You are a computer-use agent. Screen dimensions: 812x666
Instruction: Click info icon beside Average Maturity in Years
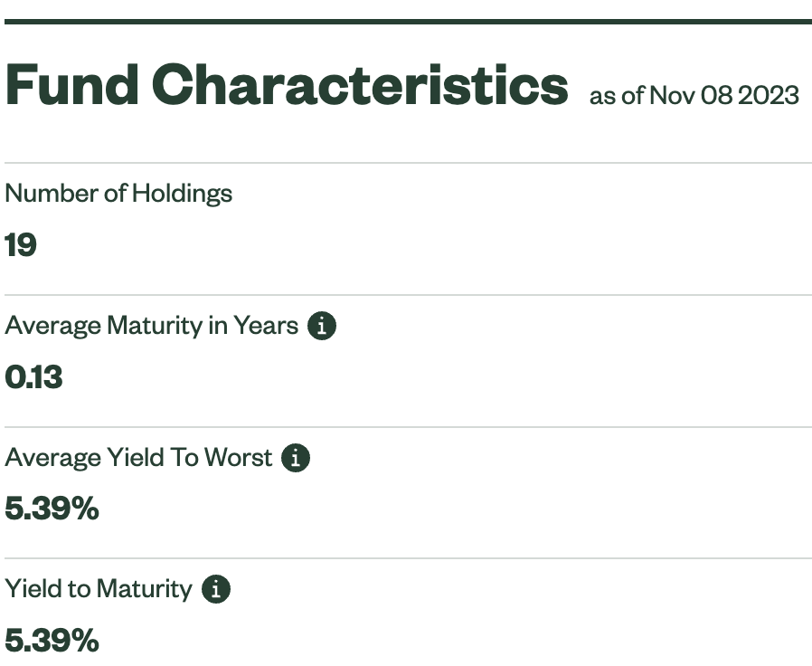[321, 326]
